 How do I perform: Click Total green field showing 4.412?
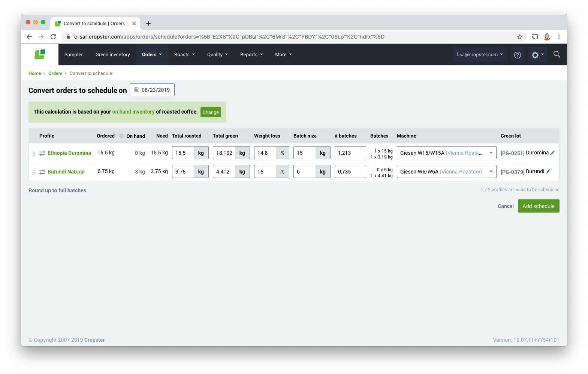(x=224, y=172)
